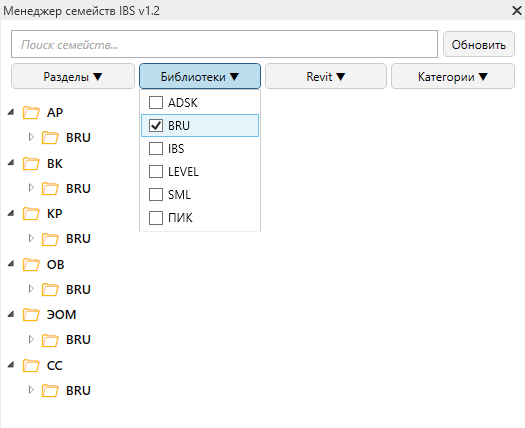Image resolution: width=525 pixels, height=428 pixels.
Task: Uncheck the BRU library checkbox
Action: [156, 126]
